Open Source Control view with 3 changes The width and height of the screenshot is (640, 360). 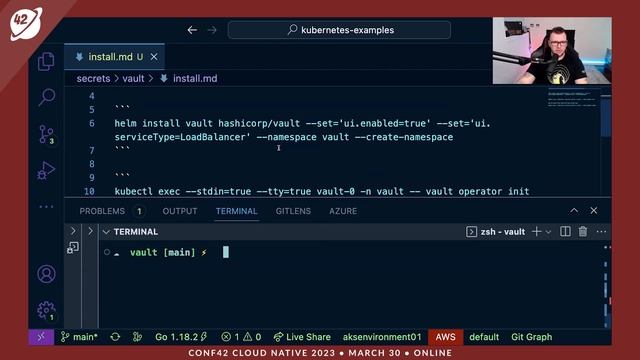click(47, 134)
